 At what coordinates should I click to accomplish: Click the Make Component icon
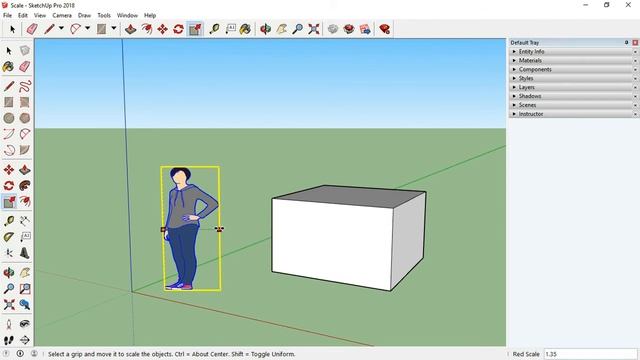25,51
